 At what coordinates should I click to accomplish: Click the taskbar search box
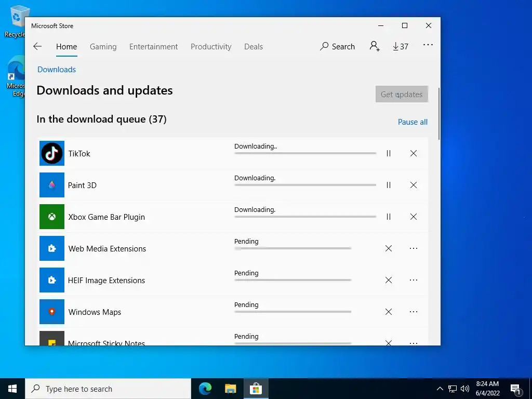click(x=108, y=389)
